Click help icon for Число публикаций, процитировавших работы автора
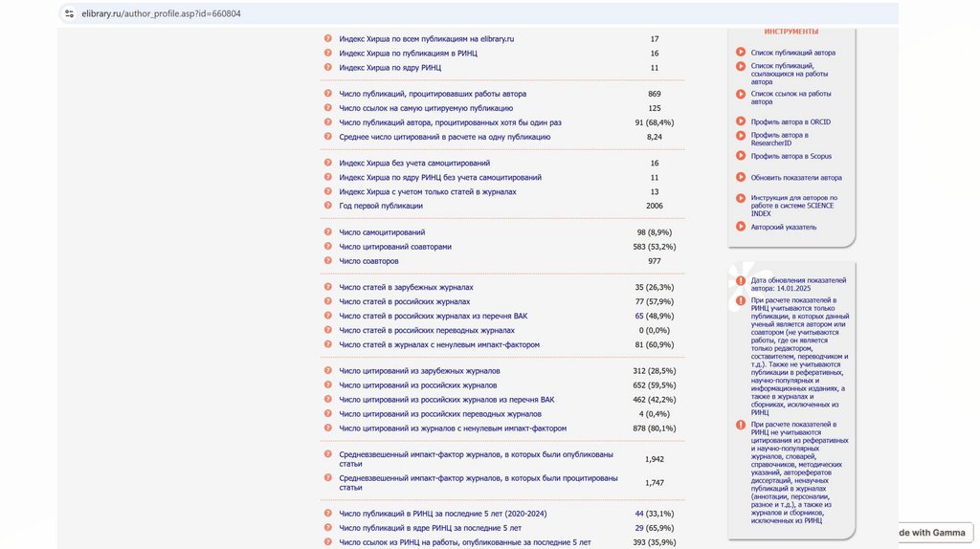980x549 pixels. pyautogui.click(x=327, y=93)
